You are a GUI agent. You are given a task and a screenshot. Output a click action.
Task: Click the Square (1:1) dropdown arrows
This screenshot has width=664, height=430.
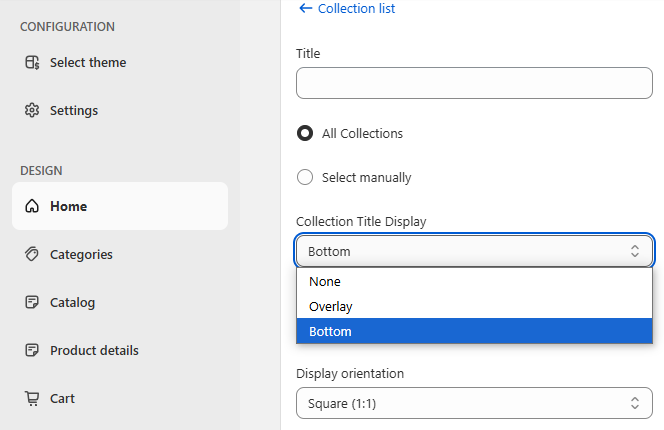634,403
